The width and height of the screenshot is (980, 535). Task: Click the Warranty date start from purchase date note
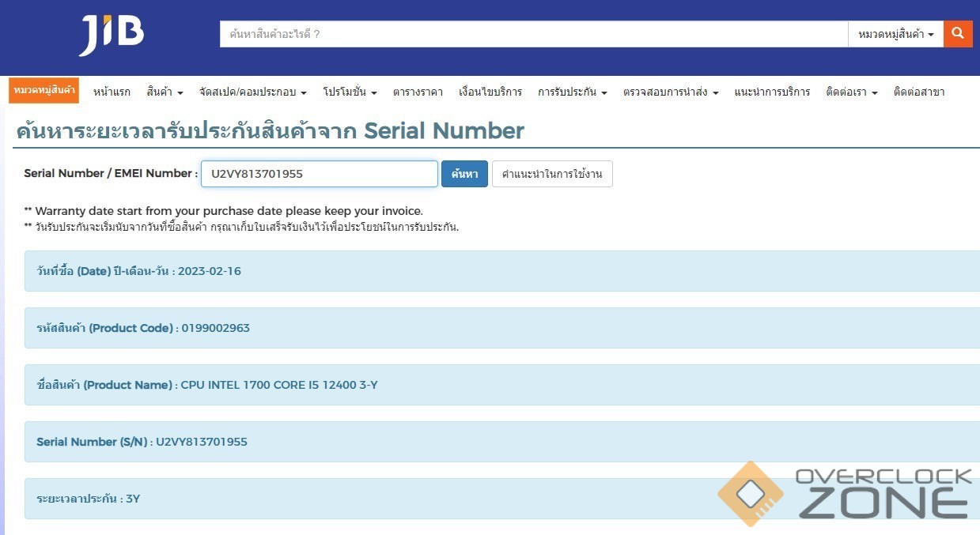[224, 211]
